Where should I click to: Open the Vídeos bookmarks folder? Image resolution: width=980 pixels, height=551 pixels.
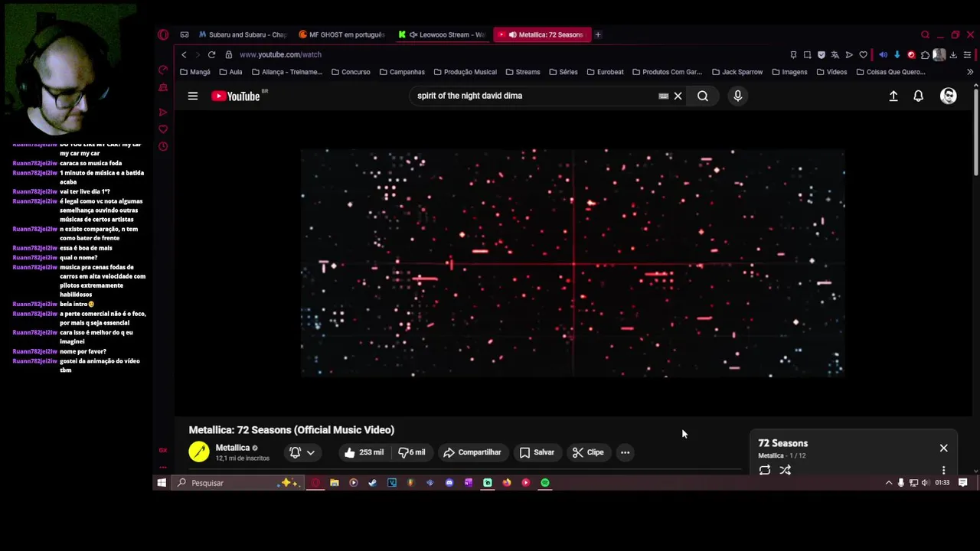(831, 72)
